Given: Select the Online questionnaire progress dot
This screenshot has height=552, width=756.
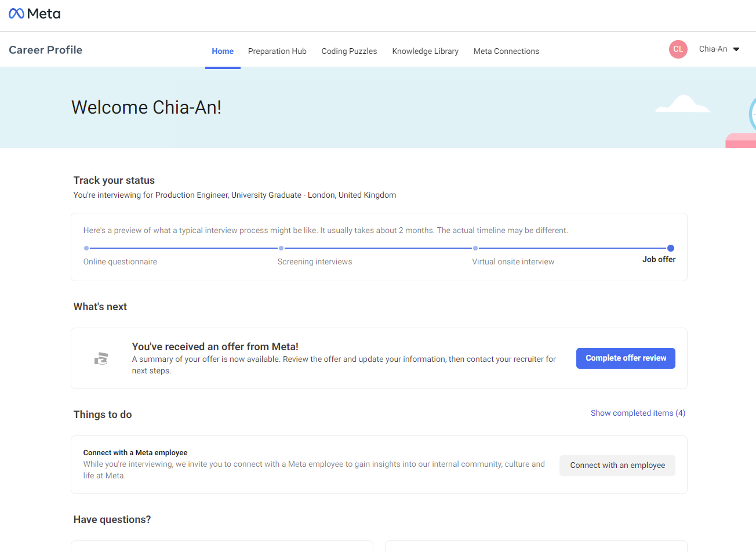Looking at the screenshot, I should pos(86,248).
